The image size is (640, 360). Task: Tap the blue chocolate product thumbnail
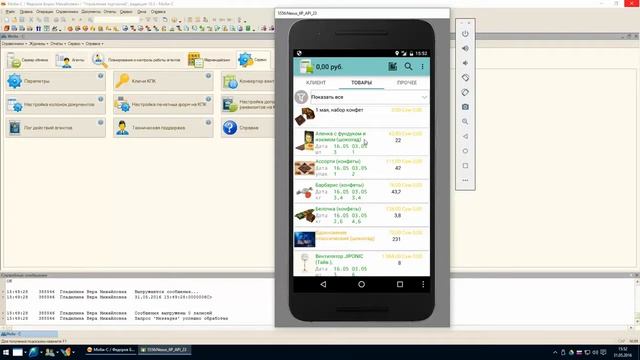tap(304, 239)
